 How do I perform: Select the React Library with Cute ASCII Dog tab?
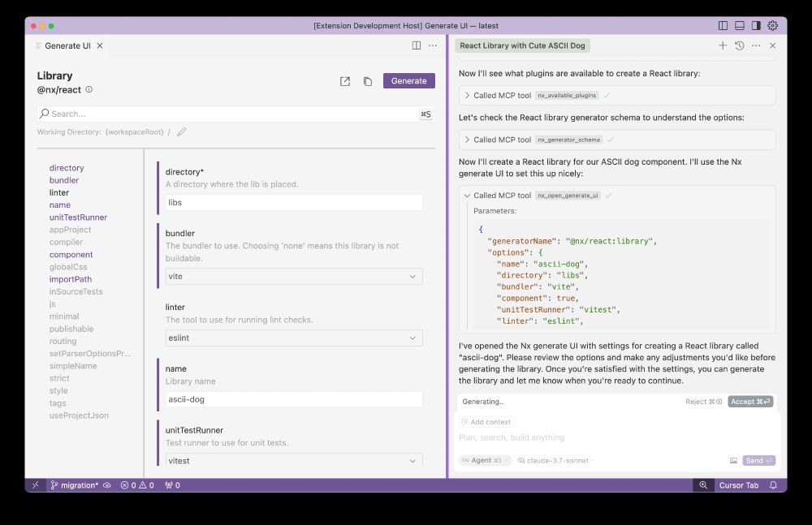[x=522, y=45]
